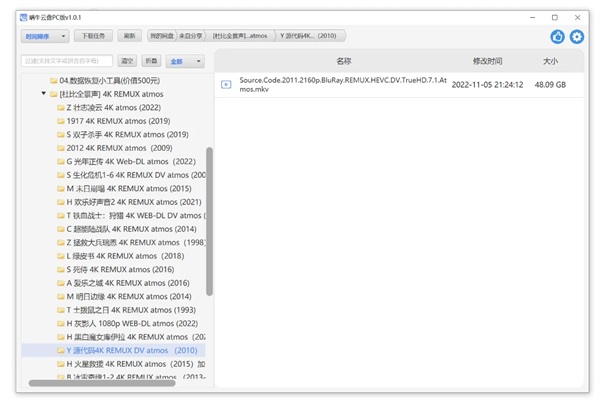This screenshot has width=600, height=405.
Task: Click the video file icon for Source.Code mkv
Action: point(226,84)
